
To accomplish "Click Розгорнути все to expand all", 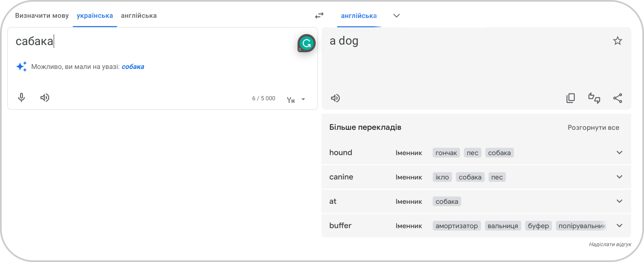I will coord(593,128).
